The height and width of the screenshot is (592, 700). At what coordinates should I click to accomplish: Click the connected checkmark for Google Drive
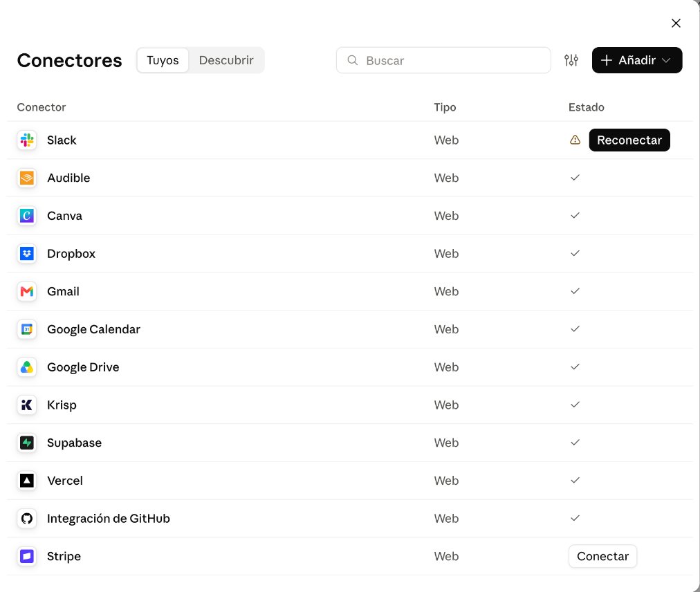click(575, 367)
